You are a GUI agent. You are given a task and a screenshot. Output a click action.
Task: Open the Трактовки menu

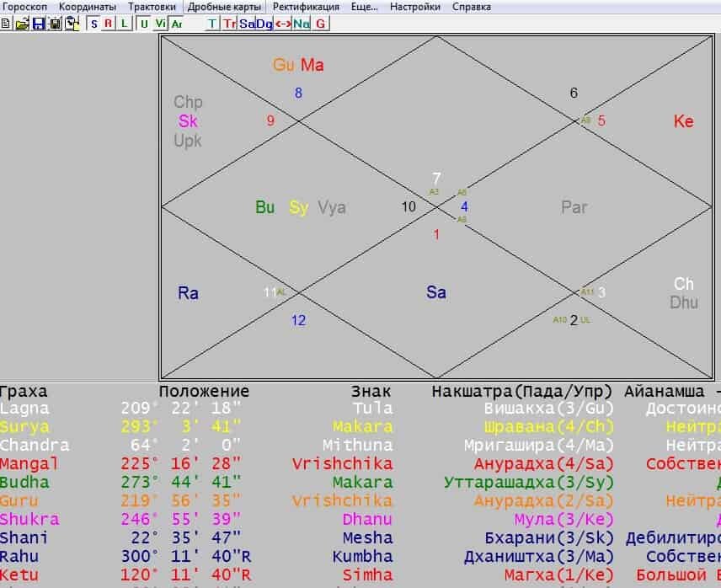[152, 7]
